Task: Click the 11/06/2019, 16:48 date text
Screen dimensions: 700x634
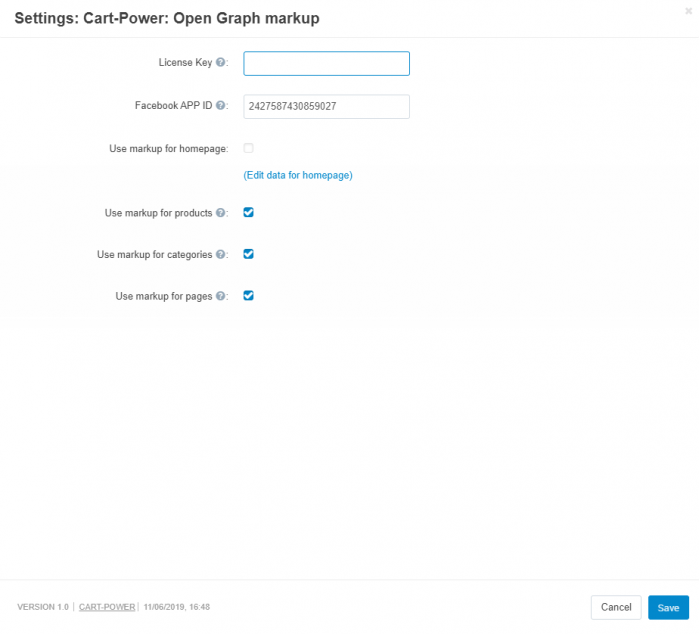Action: 177,607
